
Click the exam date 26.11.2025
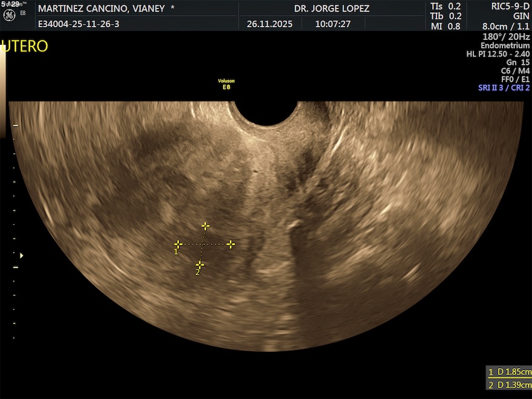tap(270, 24)
